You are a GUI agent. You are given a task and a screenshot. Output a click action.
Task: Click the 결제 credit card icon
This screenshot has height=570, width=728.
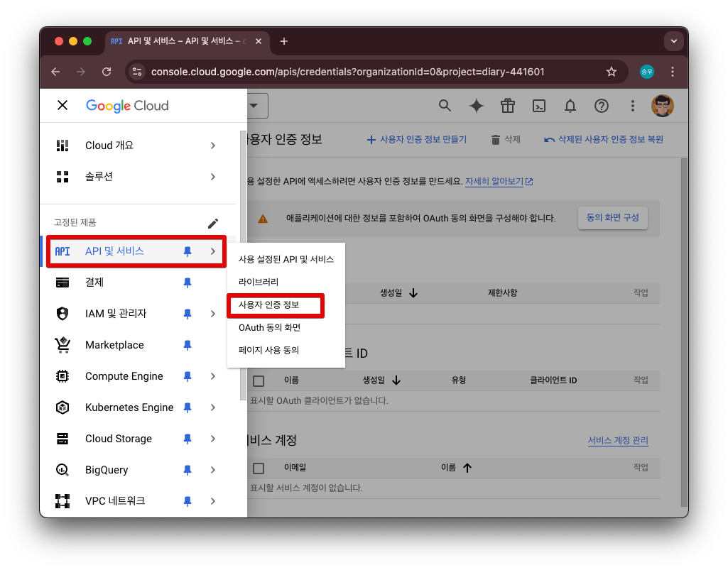tap(63, 283)
